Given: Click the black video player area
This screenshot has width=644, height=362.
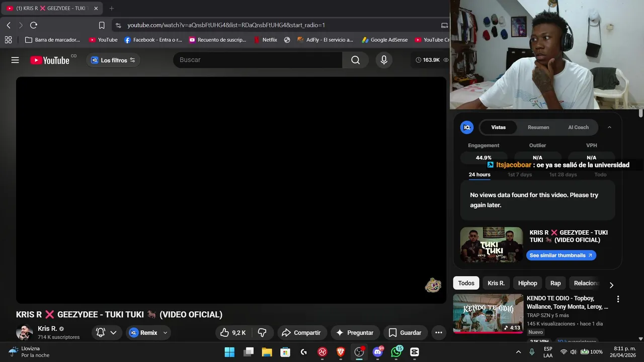Looking at the screenshot, I should click(231, 190).
